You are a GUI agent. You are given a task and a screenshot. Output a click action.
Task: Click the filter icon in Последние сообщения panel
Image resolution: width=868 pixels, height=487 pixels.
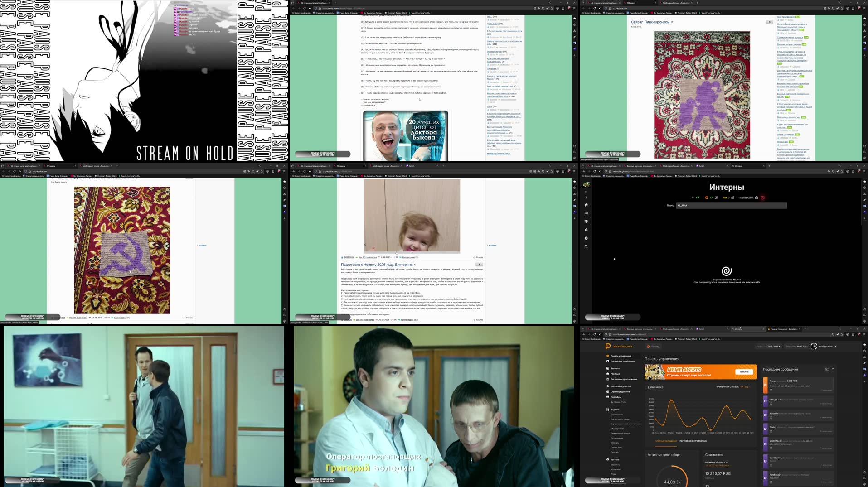[x=833, y=369]
